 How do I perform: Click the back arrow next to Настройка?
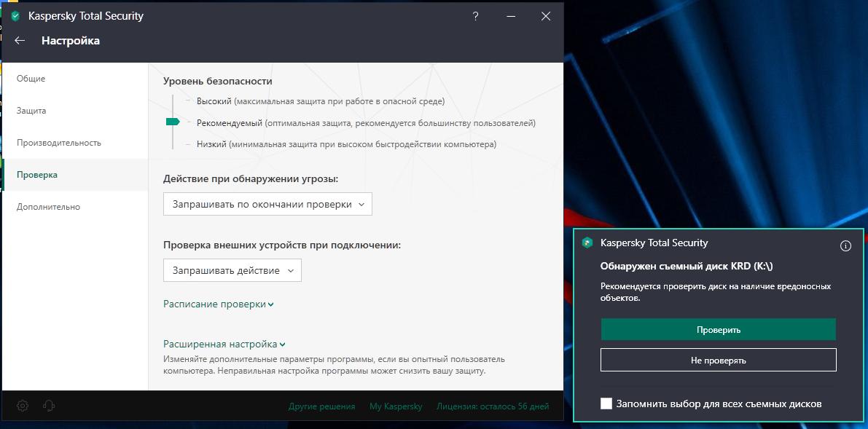20,40
